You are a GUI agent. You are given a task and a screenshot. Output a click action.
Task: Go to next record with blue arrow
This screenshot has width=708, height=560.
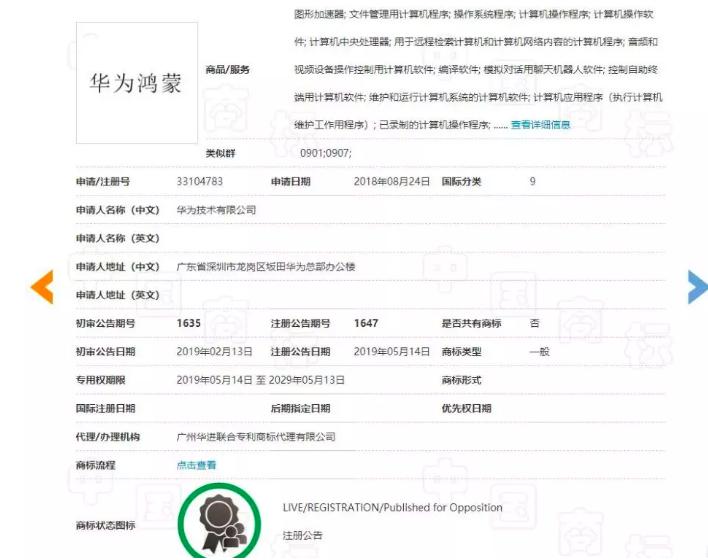[x=698, y=287]
